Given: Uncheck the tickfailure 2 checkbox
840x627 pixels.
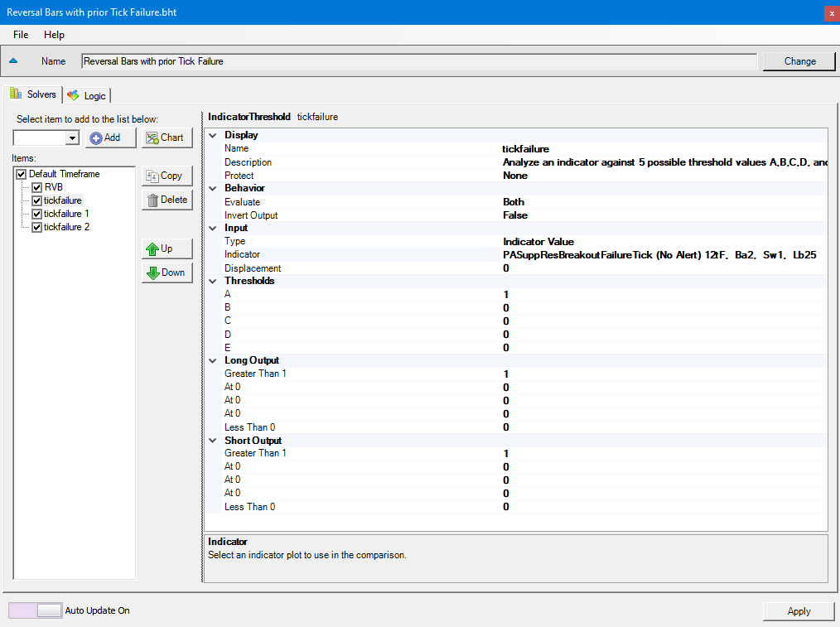Looking at the screenshot, I should click(x=37, y=227).
